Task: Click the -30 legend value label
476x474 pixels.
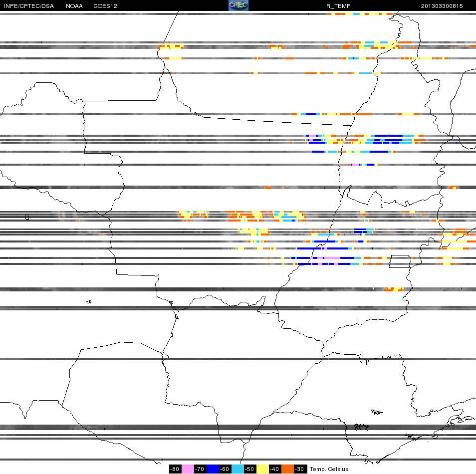Action: [300, 469]
